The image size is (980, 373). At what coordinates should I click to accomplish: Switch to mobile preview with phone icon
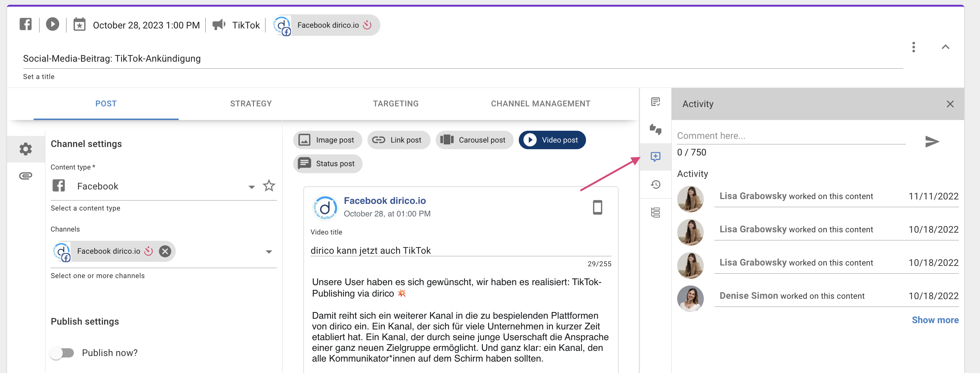point(597,208)
